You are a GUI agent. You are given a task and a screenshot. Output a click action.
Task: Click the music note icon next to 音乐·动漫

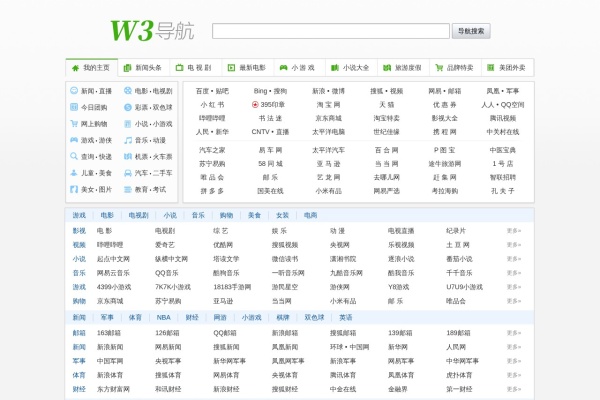pos(128,140)
